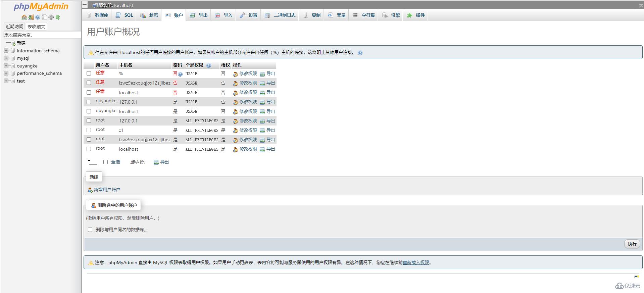
Task: Open the 数据库 tab
Action: pos(97,15)
